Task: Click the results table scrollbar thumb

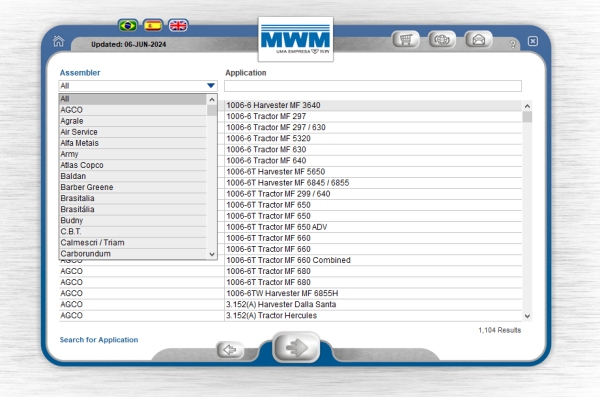Action: click(527, 117)
